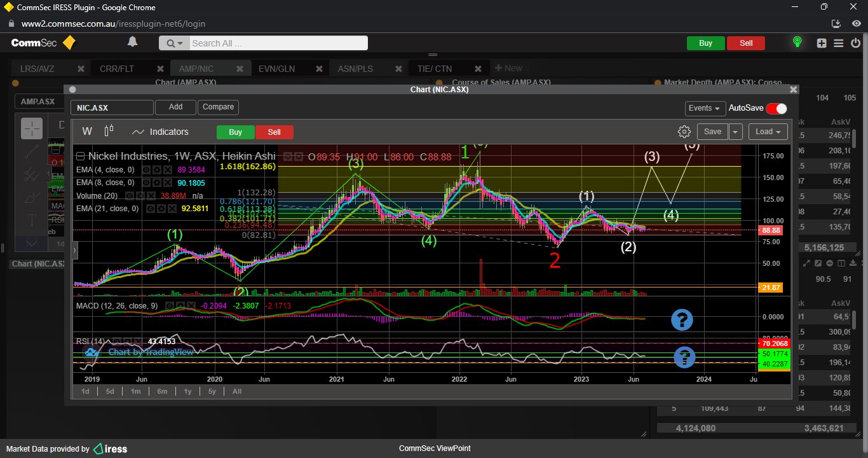868x458 pixels.
Task: Expand the Load dropdown
Action: (x=768, y=132)
